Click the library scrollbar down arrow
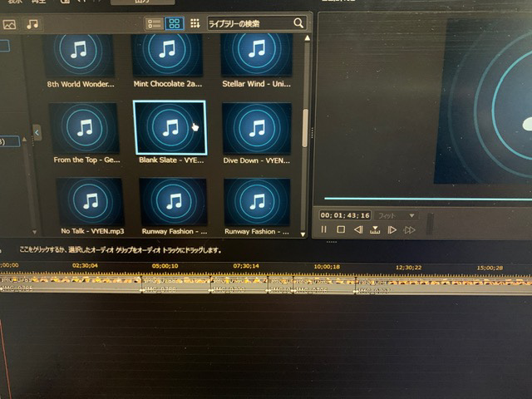The image size is (532, 399). coord(303,234)
